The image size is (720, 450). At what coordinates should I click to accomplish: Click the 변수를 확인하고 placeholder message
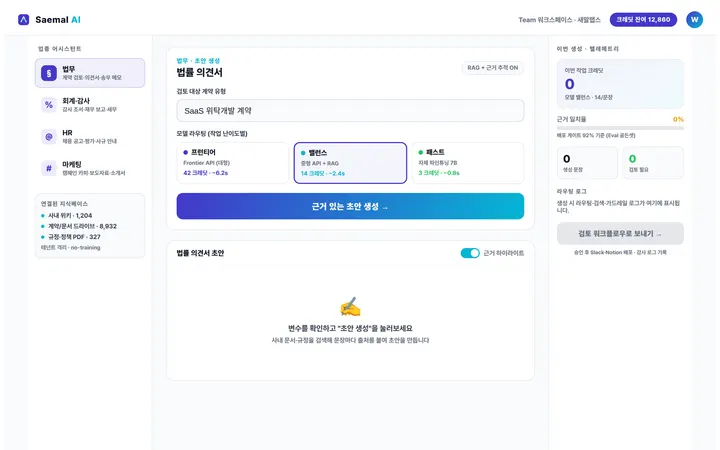pos(350,328)
